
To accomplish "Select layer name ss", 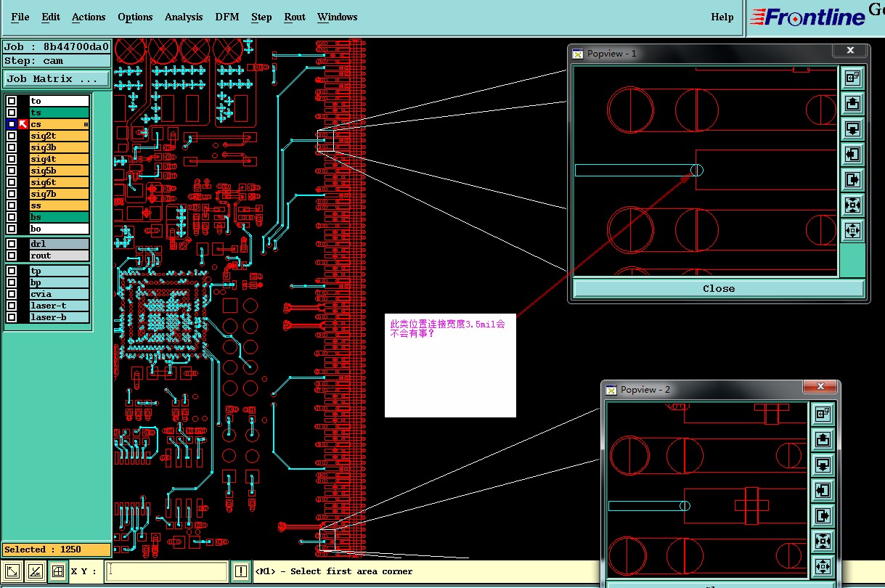I will 59,205.
